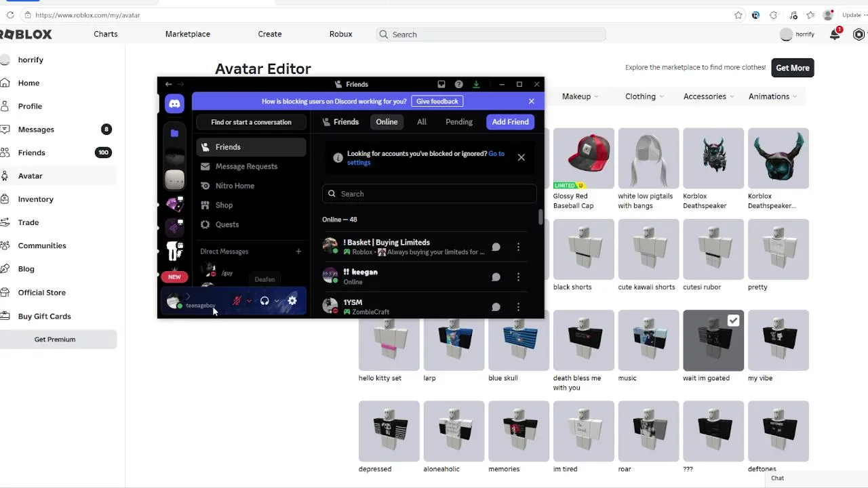The height and width of the screenshot is (488, 868).
Task: Click Find or start a conversation
Action: click(251, 122)
